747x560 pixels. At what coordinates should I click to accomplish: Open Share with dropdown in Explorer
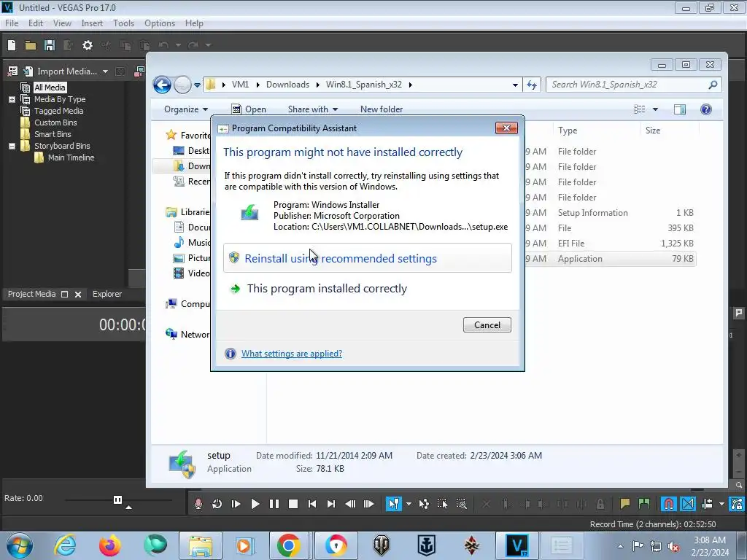click(x=313, y=109)
